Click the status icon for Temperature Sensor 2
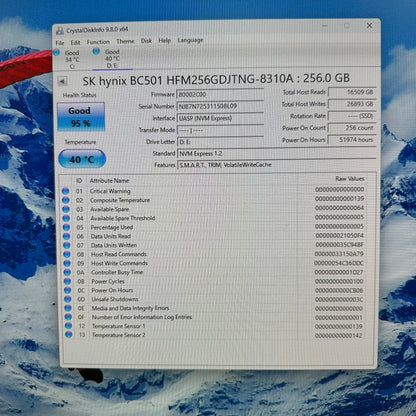Viewport: 416px width, 416px height. (x=69, y=335)
